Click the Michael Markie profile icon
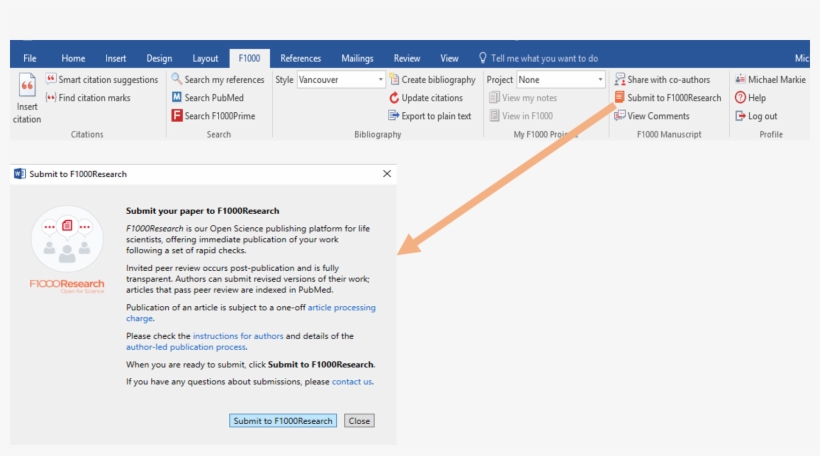Viewport: 820px width, 456px height. pos(740,79)
